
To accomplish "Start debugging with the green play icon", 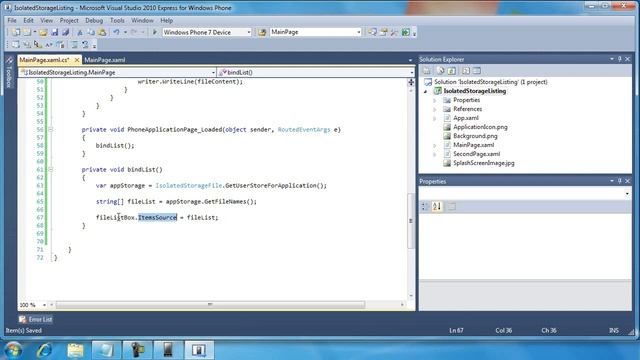I will tap(155, 32).
